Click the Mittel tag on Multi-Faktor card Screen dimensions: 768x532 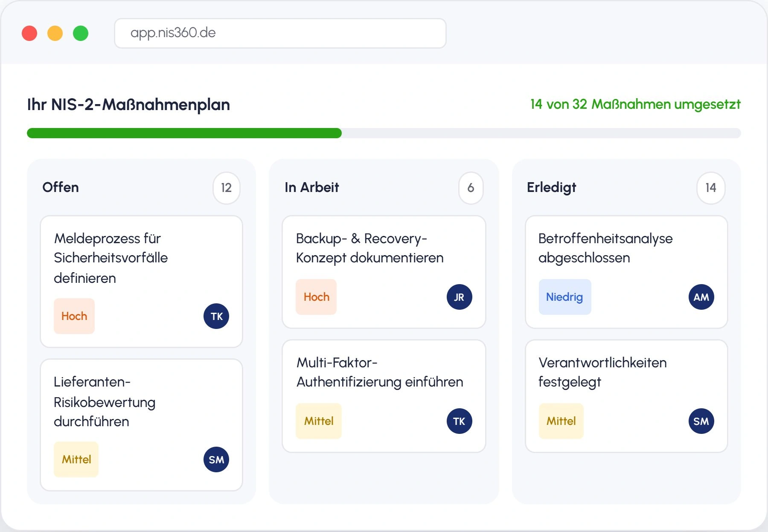pyautogui.click(x=319, y=421)
